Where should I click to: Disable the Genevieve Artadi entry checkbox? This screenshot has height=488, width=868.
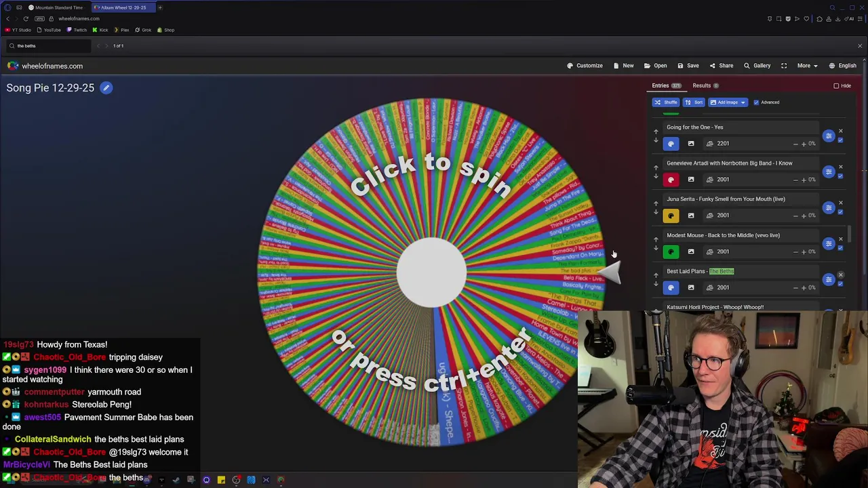(x=840, y=176)
